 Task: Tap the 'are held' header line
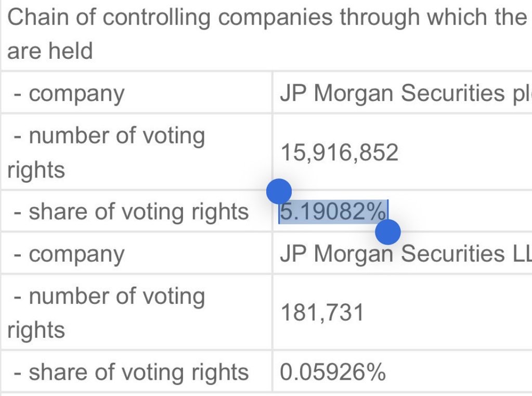[50, 50]
